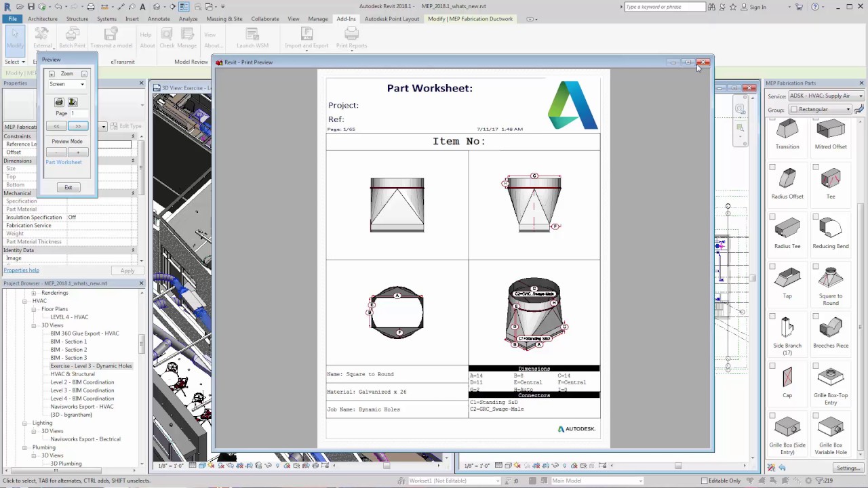The height and width of the screenshot is (488, 868).
Task: Click the Text tool in quick access toolbar
Action: (x=142, y=7)
